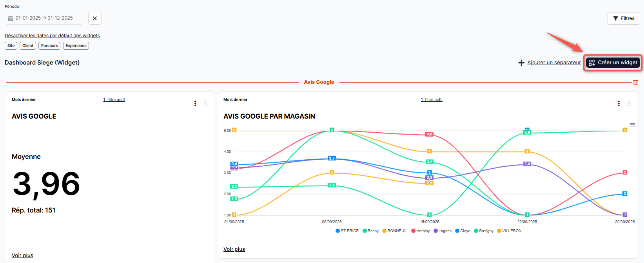Open the three-dot menu on AVIS GOOGLE widget
The width and height of the screenshot is (644, 263).
(195, 103)
